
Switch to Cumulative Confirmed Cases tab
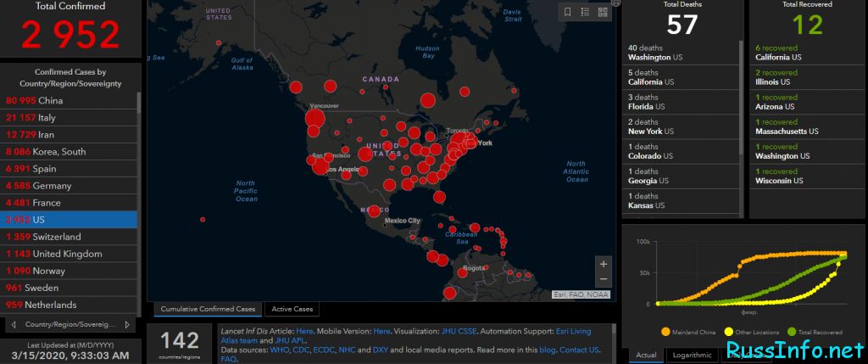[x=208, y=309]
